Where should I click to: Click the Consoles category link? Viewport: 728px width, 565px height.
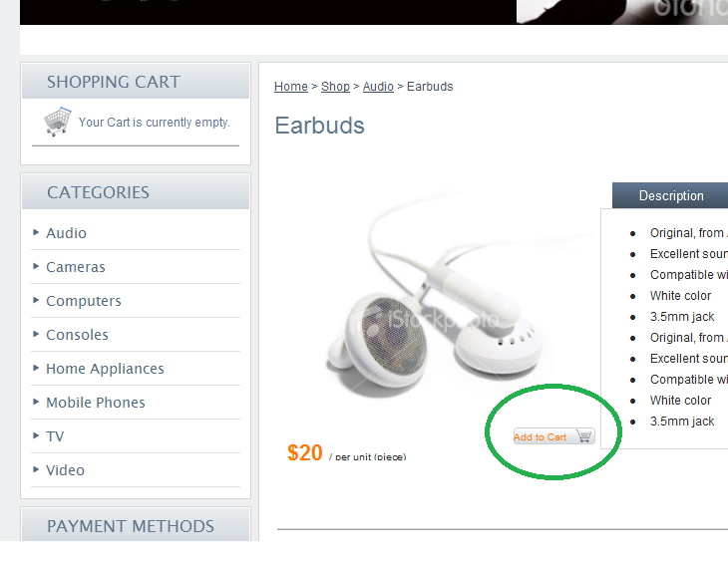click(77, 335)
